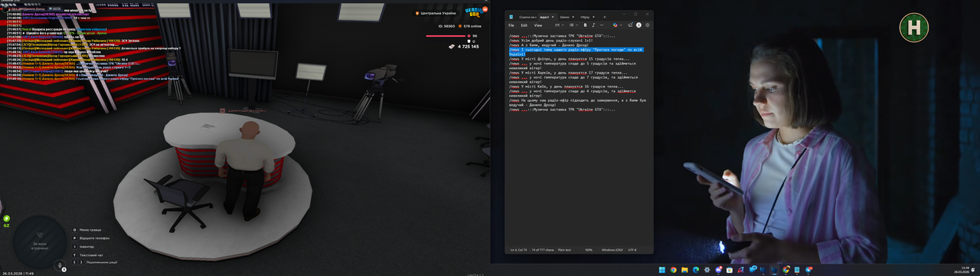Click the Copilot icon in Notepad toolbar
980x276 pixels.
[615, 25]
